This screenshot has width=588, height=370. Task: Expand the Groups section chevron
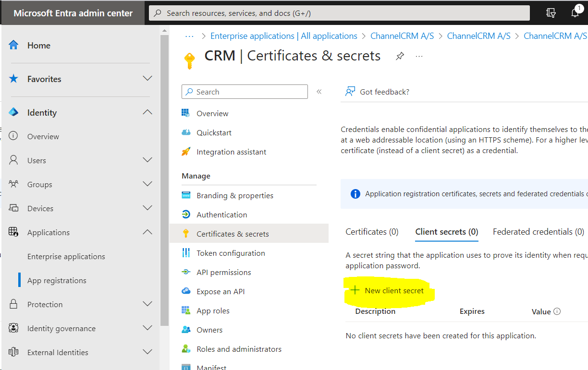[x=147, y=184]
